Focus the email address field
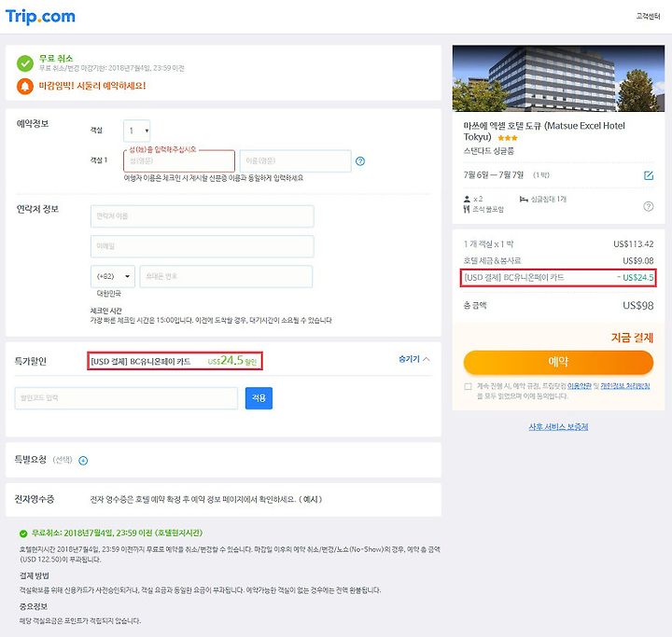This screenshot has width=672, height=637. tap(202, 246)
